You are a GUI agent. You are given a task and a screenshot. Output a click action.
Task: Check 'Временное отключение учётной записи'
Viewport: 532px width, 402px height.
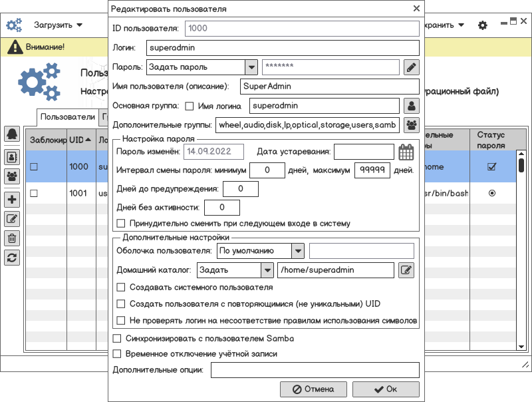117,354
